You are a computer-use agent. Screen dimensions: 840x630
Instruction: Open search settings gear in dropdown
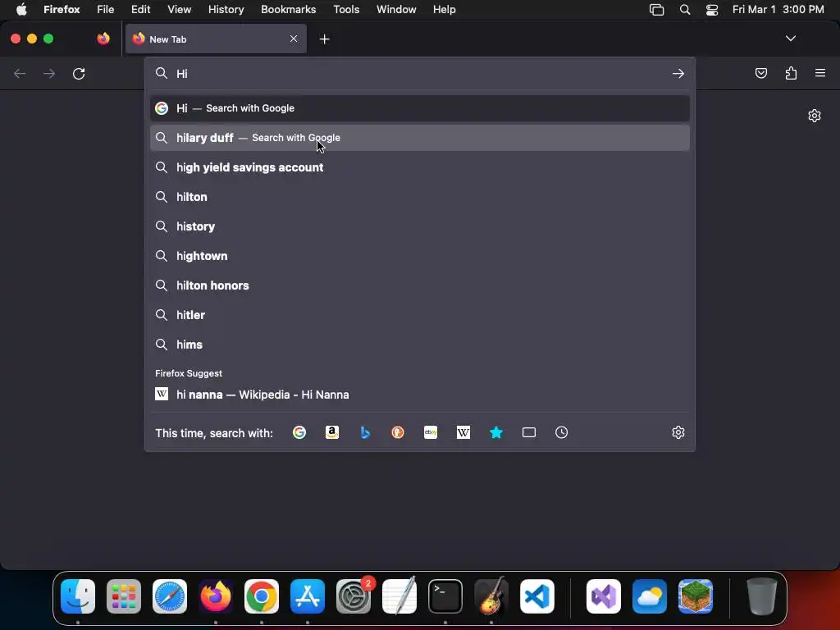678,432
